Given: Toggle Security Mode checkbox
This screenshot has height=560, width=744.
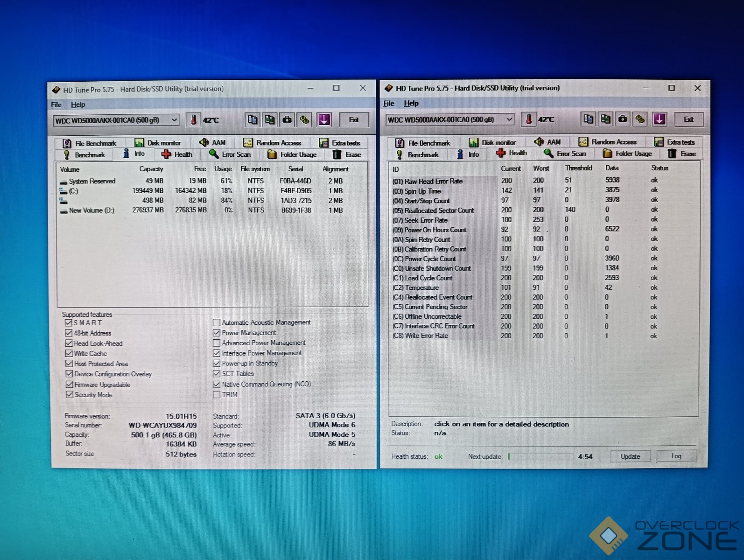Looking at the screenshot, I should pyautogui.click(x=69, y=395).
